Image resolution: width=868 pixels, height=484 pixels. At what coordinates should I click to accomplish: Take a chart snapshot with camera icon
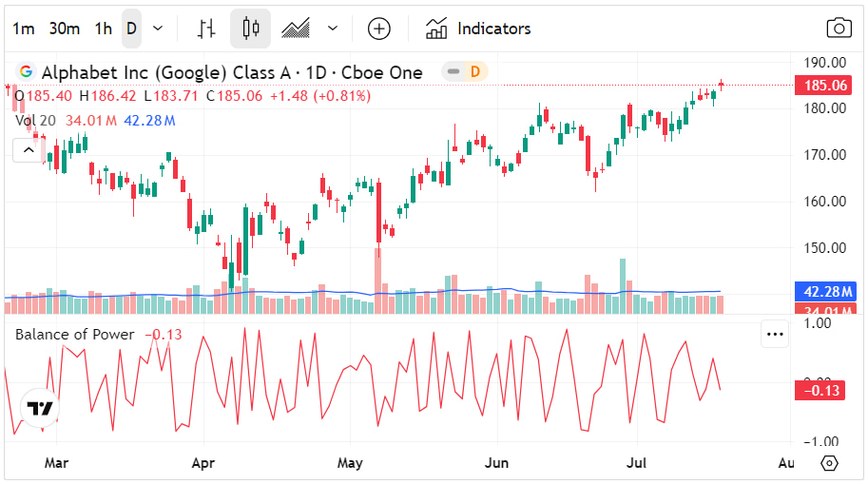pos(839,29)
